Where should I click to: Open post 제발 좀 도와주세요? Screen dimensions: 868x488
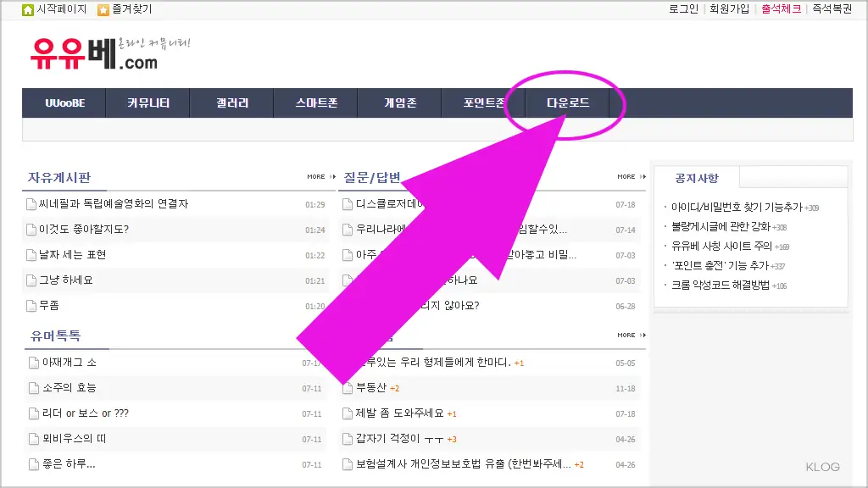(x=400, y=413)
